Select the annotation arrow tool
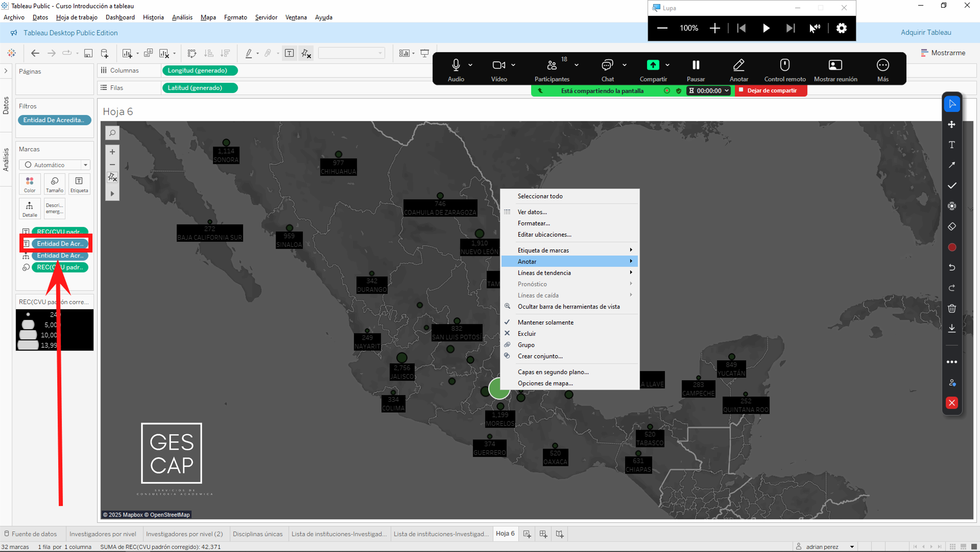980x552 pixels. click(x=951, y=165)
